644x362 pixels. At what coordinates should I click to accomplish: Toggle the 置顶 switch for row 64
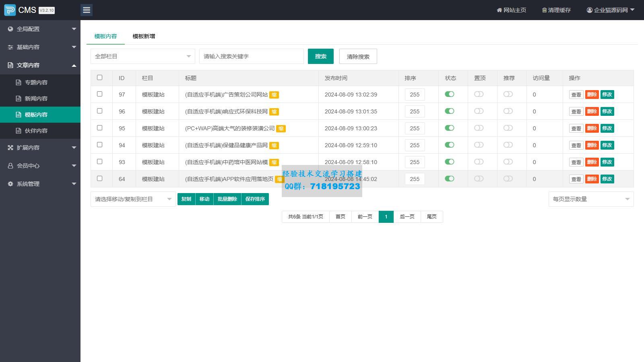[x=479, y=179]
